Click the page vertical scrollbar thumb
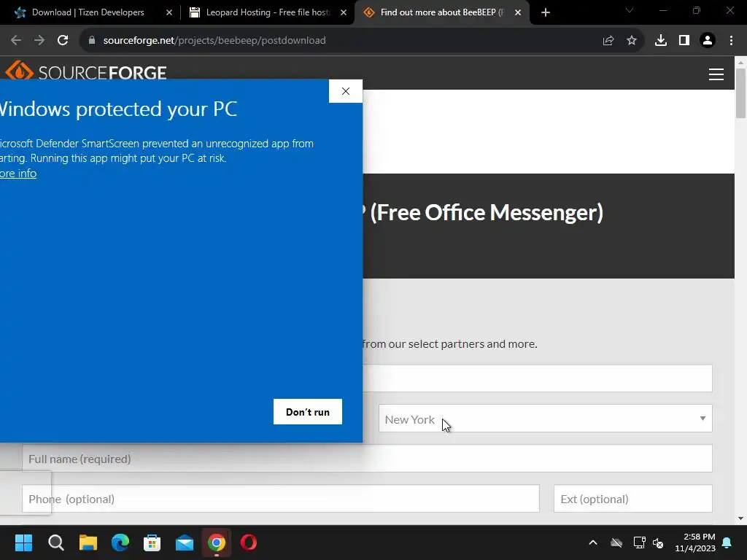The height and width of the screenshot is (560, 747). (740, 93)
